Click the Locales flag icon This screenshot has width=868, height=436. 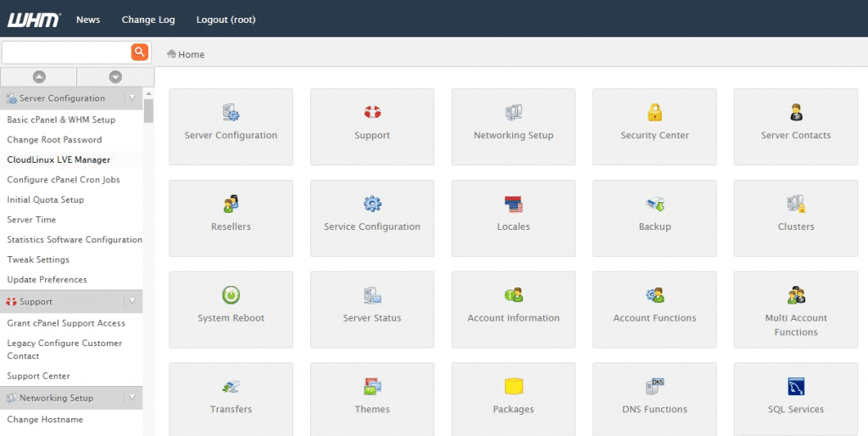pyautogui.click(x=513, y=204)
